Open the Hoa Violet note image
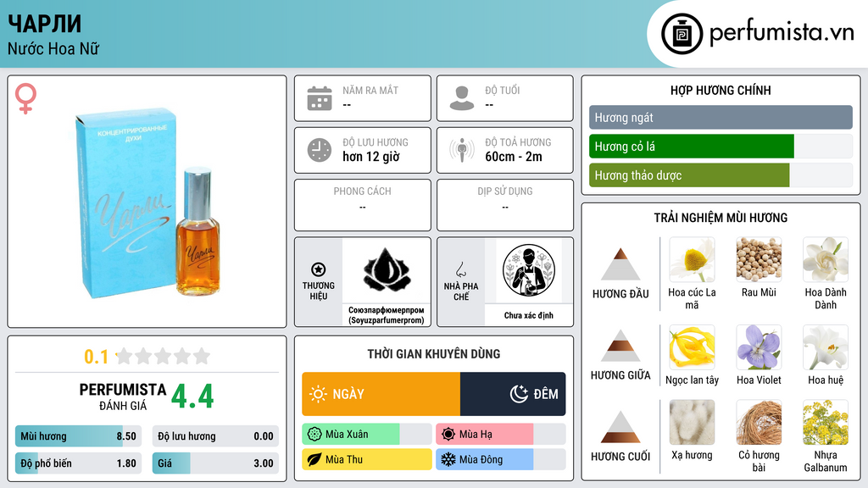Image resolution: width=868 pixels, height=488 pixels. click(x=759, y=347)
